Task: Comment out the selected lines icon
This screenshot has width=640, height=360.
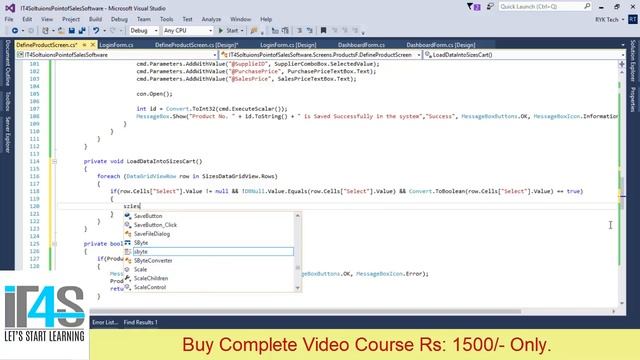Action: [299, 31]
